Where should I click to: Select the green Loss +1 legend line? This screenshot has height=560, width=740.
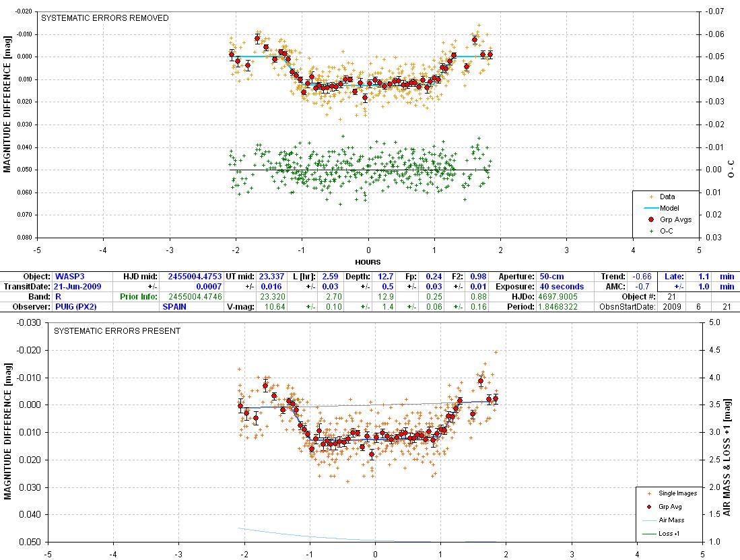(x=648, y=534)
